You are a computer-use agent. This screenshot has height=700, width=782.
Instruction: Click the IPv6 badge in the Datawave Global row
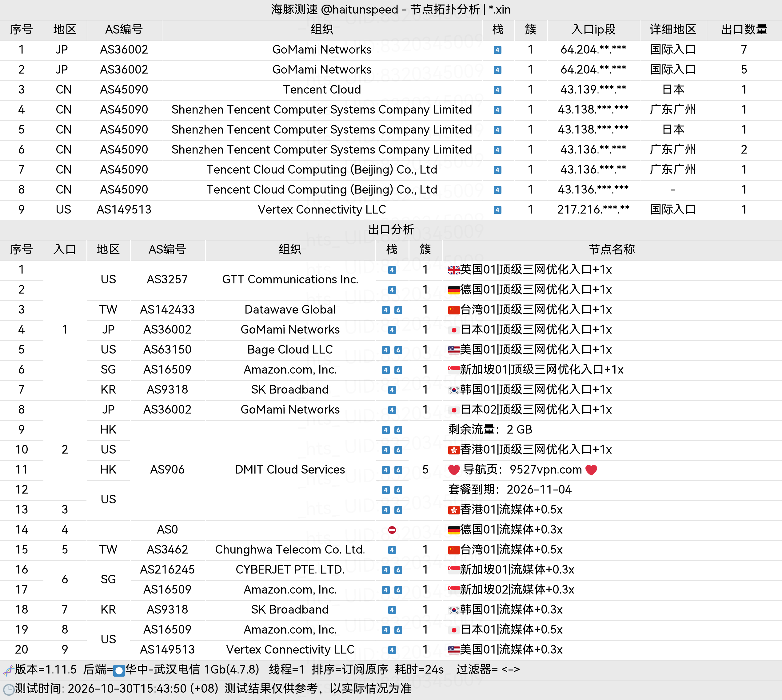(x=398, y=310)
